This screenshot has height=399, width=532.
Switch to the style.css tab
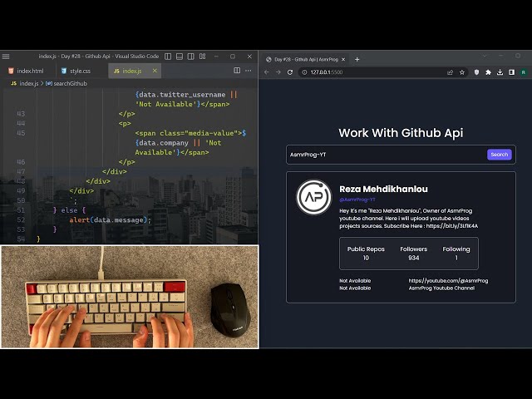tap(76, 71)
